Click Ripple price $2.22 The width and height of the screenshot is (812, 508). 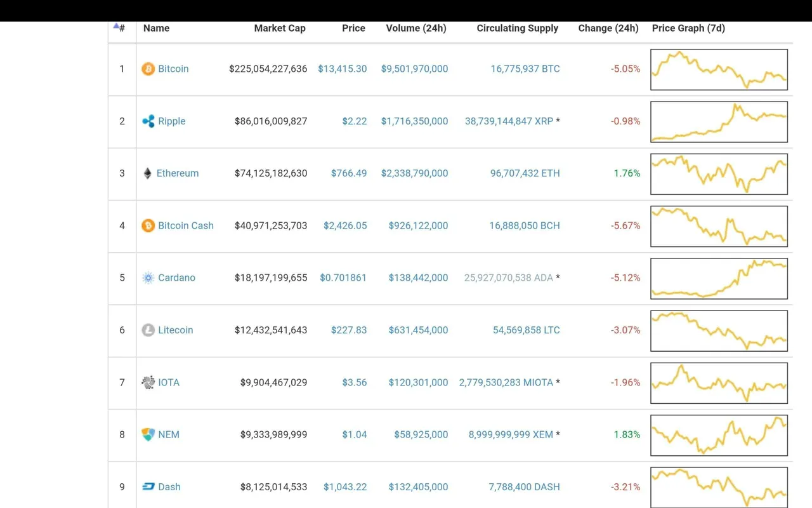pos(355,121)
